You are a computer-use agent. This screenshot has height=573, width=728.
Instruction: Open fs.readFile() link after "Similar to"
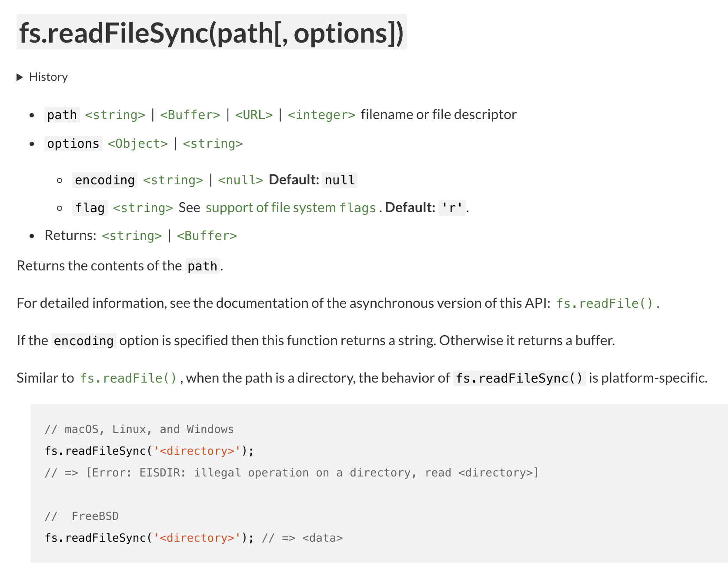128,378
